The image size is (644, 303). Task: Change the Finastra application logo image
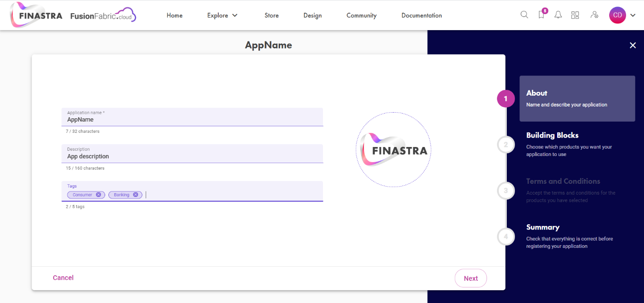click(x=393, y=149)
